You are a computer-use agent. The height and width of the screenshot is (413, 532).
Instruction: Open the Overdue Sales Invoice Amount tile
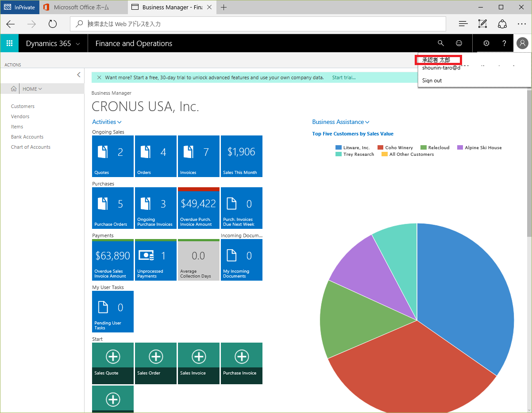pyautogui.click(x=113, y=260)
